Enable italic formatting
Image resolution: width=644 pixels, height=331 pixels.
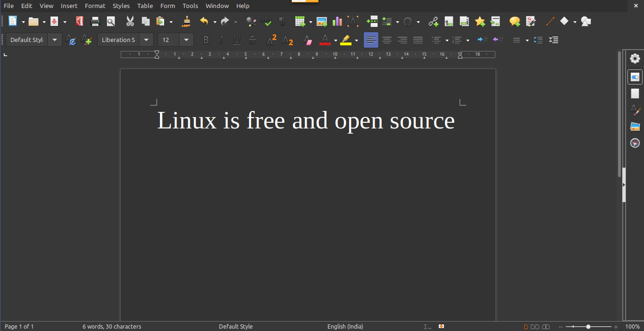pyautogui.click(x=221, y=40)
